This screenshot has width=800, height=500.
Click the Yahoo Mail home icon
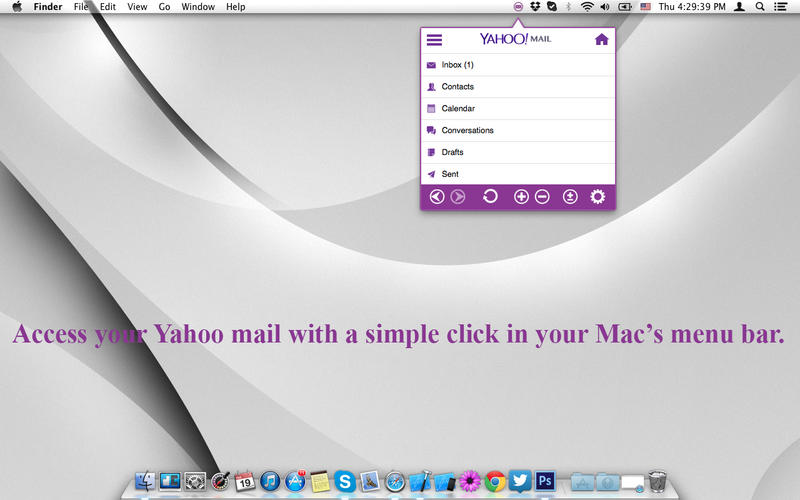click(602, 39)
